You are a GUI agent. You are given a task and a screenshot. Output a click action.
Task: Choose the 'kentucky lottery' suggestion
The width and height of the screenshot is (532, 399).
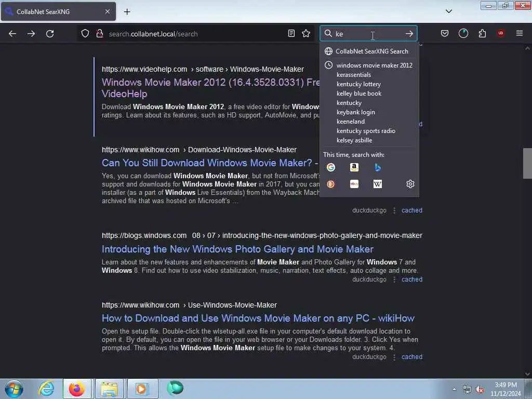[369, 84]
